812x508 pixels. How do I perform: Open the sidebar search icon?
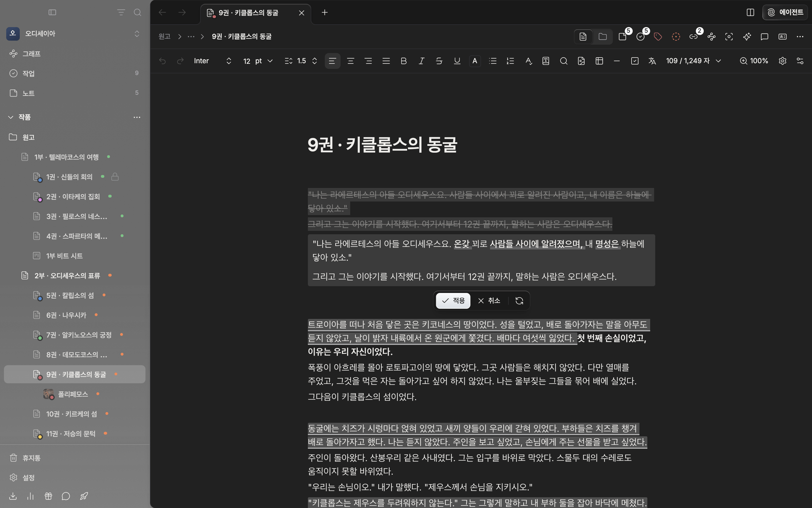click(x=137, y=12)
